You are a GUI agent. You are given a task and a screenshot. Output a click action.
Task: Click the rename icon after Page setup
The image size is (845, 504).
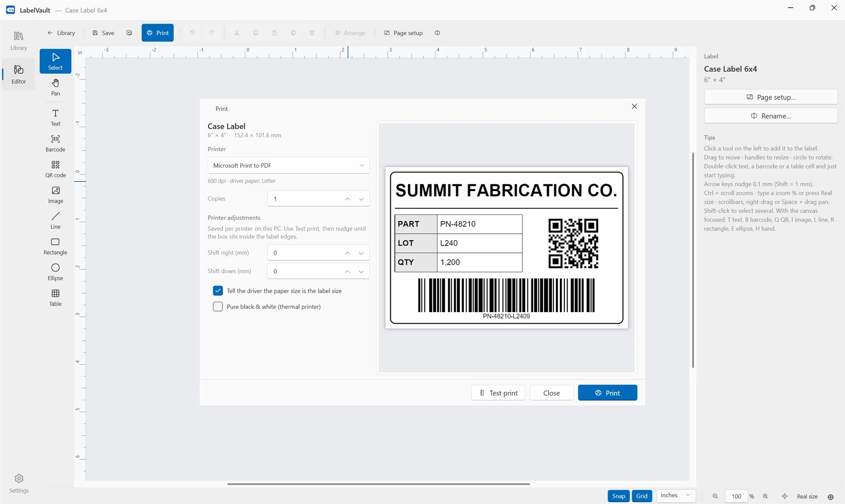438,33
